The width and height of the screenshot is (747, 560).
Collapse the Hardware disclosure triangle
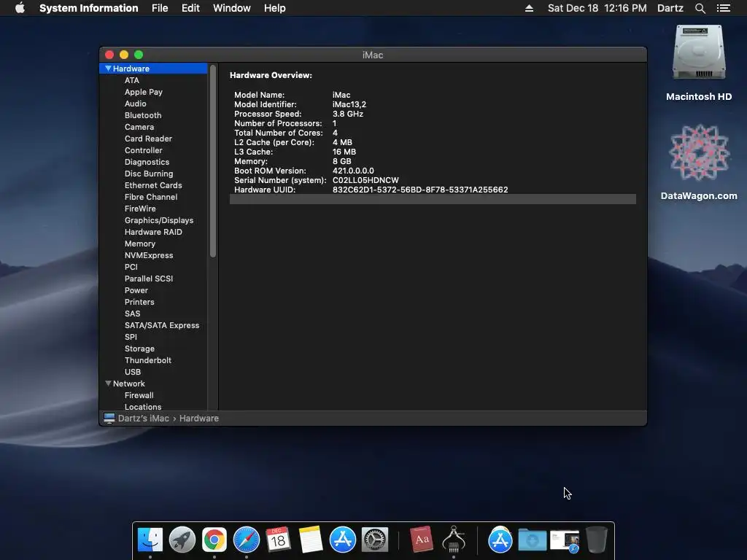click(108, 69)
